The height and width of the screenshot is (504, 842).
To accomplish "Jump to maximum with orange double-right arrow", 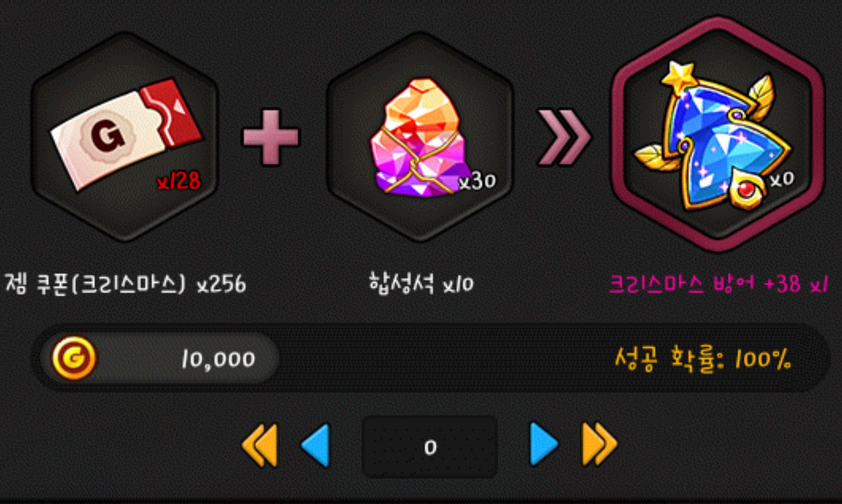I will tap(599, 444).
